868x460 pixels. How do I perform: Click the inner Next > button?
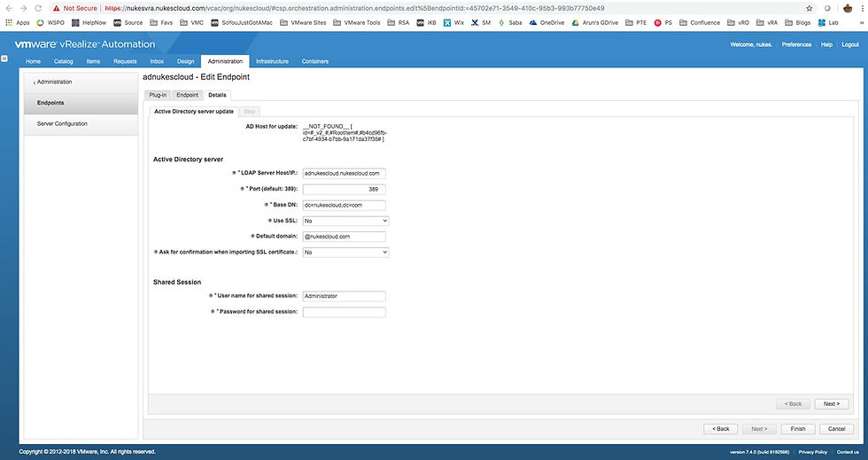(832, 404)
